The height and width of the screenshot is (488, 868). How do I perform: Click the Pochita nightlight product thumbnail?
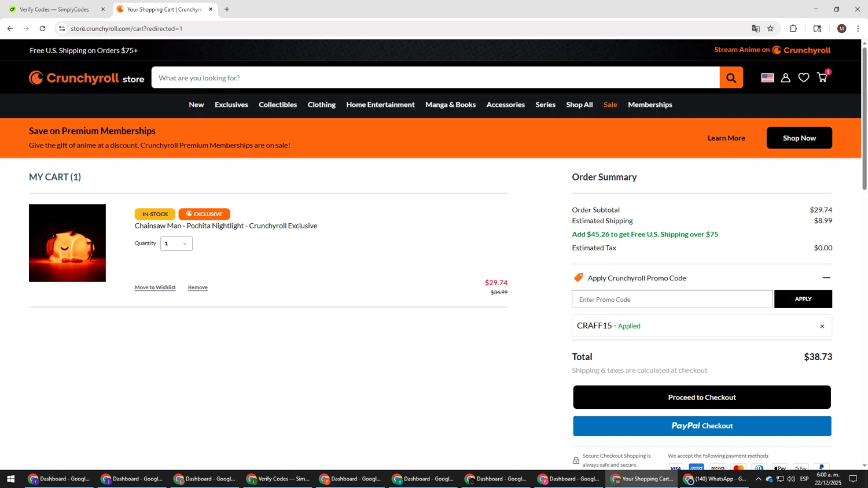pyautogui.click(x=67, y=243)
